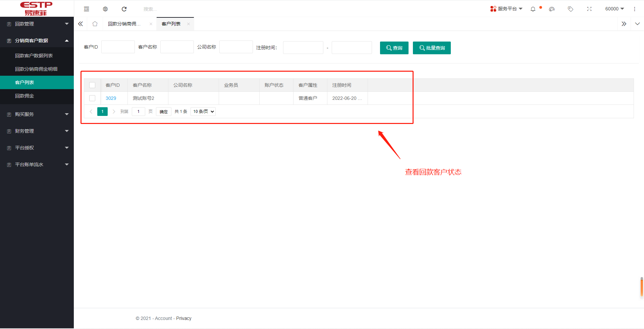
Task: Open the notification bell
Action: 533,9
